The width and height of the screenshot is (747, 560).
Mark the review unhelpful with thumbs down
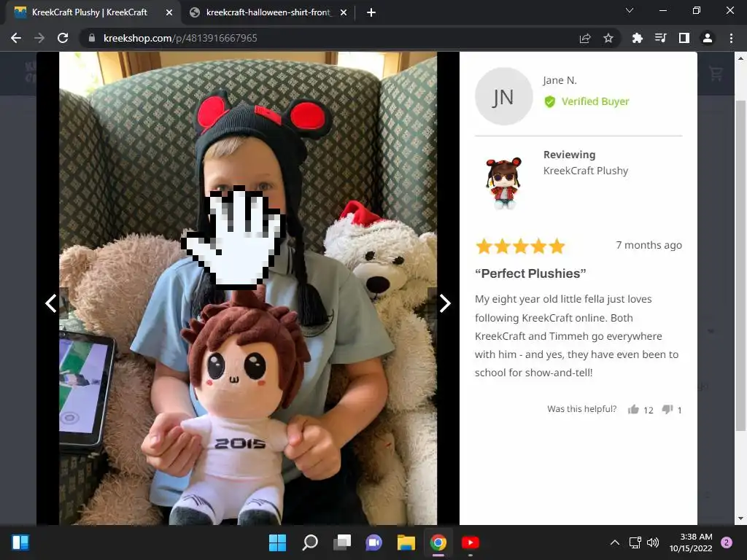pos(667,410)
